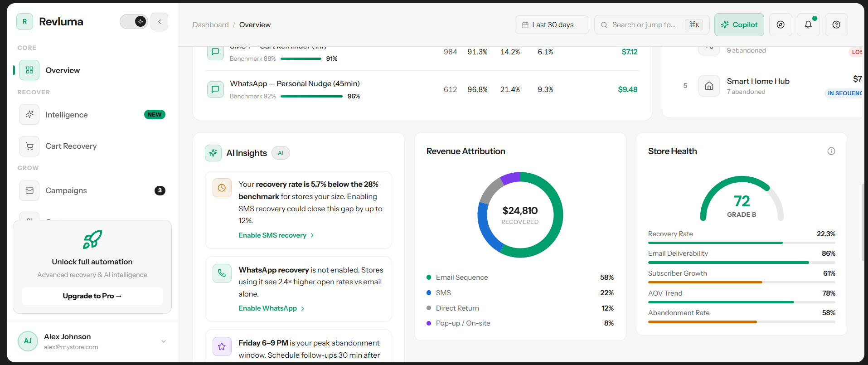Click the ⌘K shortcut hint
Screen dimensions: 868x365
pos(694,25)
